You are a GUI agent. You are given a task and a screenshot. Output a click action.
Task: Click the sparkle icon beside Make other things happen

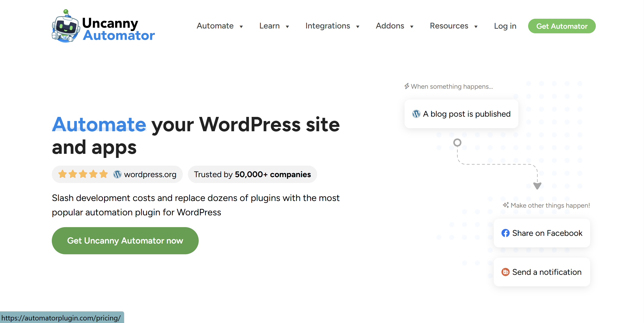[506, 205]
